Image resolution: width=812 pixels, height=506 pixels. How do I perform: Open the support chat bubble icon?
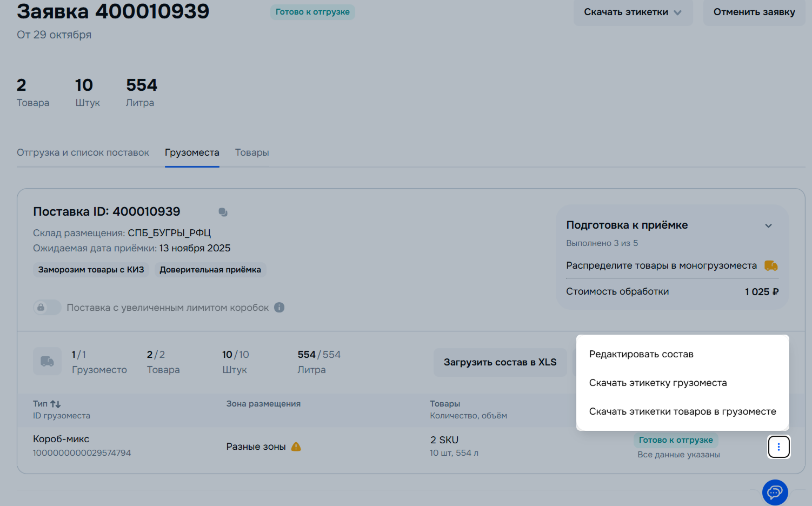pyautogui.click(x=775, y=492)
